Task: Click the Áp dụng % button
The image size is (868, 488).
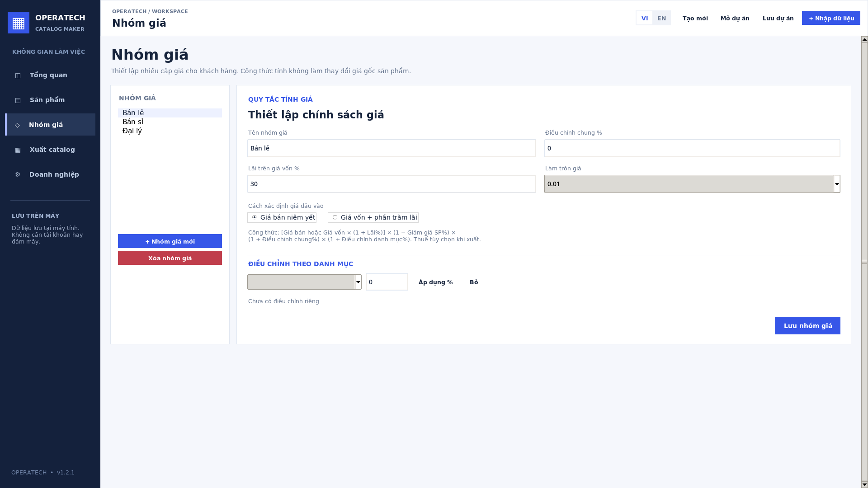Action: pos(435,282)
